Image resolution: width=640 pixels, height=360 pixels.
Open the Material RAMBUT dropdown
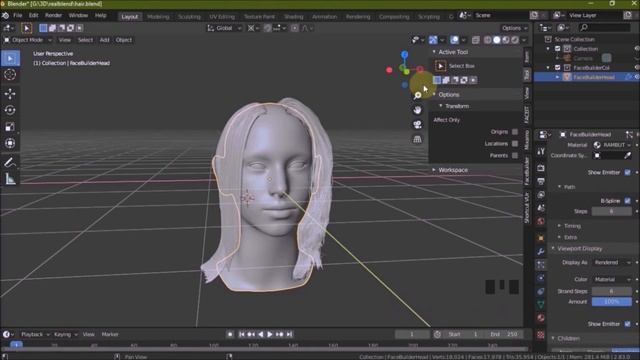point(612,145)
